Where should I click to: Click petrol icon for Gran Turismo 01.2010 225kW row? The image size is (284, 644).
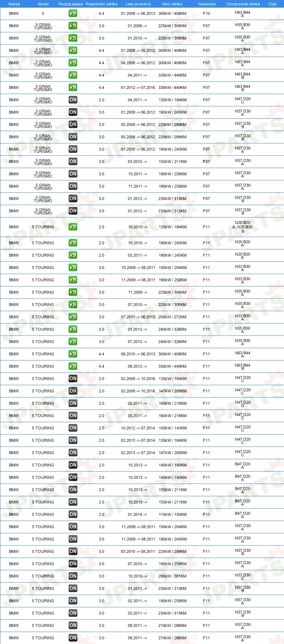coord(73,38)
